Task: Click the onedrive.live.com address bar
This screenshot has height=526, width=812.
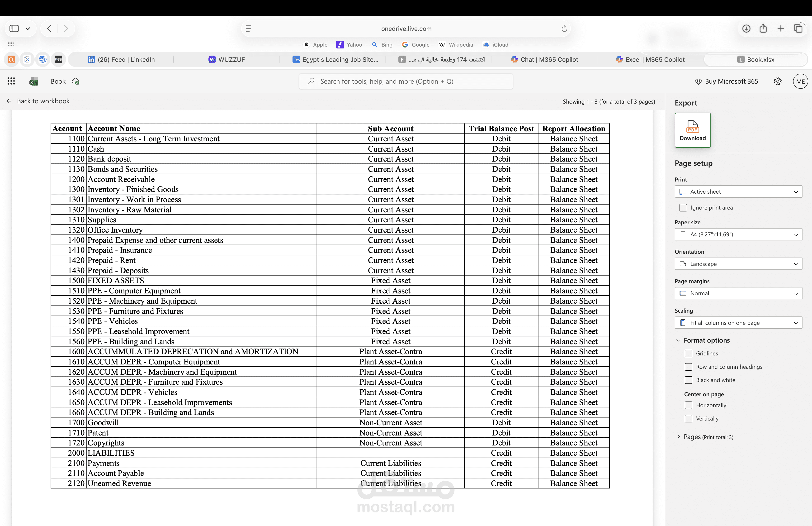Action: [x=406, y=29]
